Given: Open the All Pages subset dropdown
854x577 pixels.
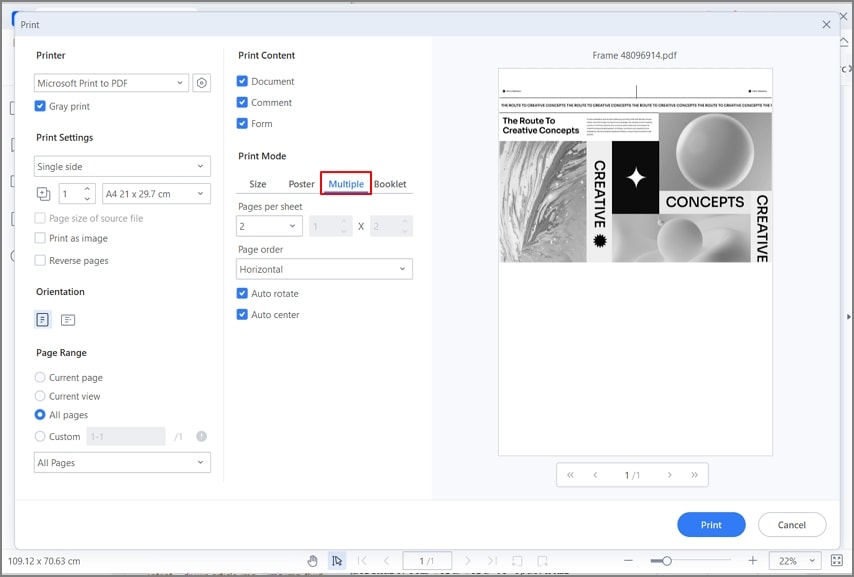Looking at the screenshot, I should point(122,462).
